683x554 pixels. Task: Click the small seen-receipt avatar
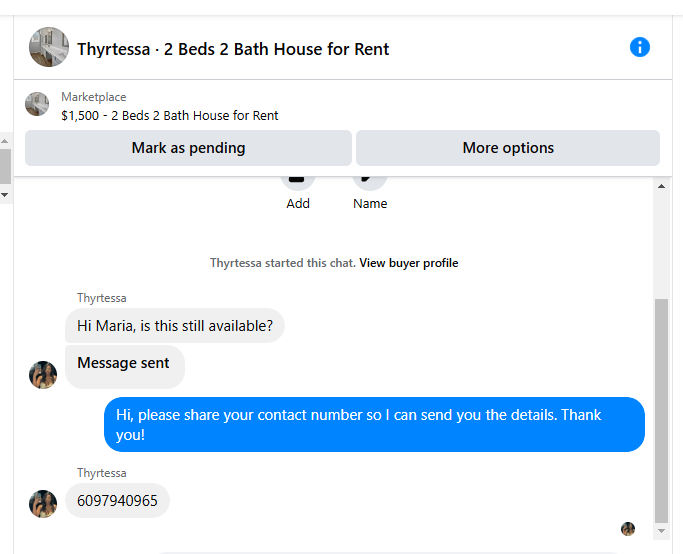pyautogui.click(x=628, y=529)
